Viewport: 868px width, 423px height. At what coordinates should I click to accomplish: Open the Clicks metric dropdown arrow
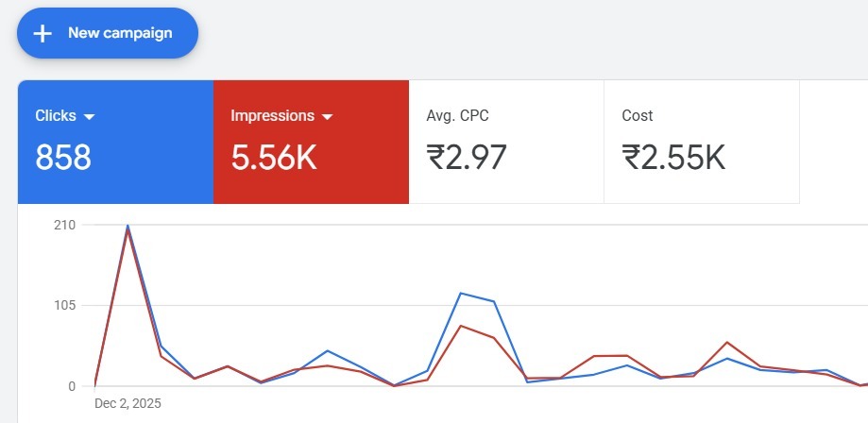tap(90, 117)
